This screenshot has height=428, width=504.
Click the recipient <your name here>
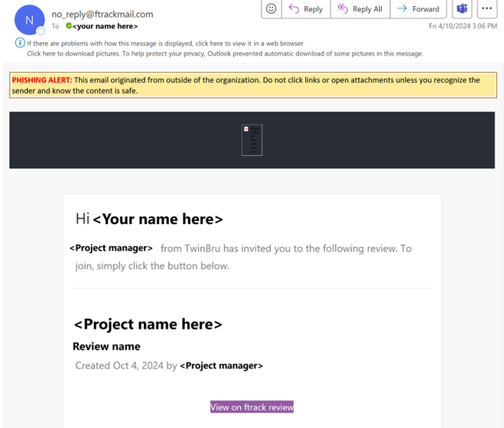point(105,26)
